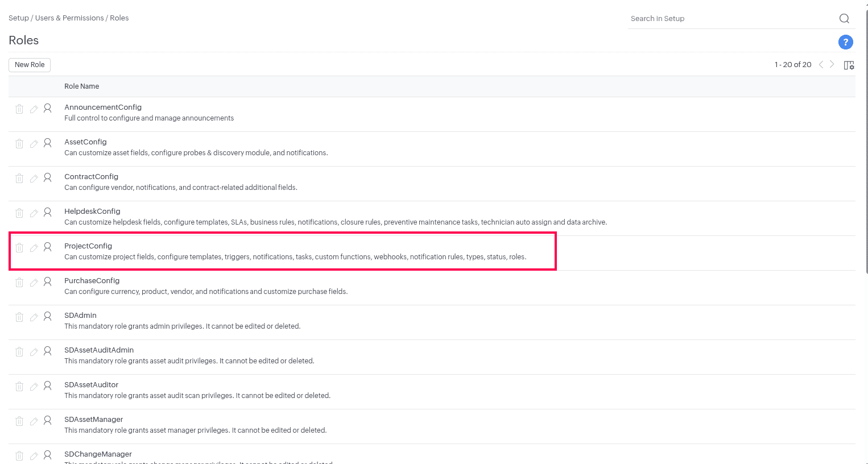
Task: Click the New Role button
Action: point(30,65)
